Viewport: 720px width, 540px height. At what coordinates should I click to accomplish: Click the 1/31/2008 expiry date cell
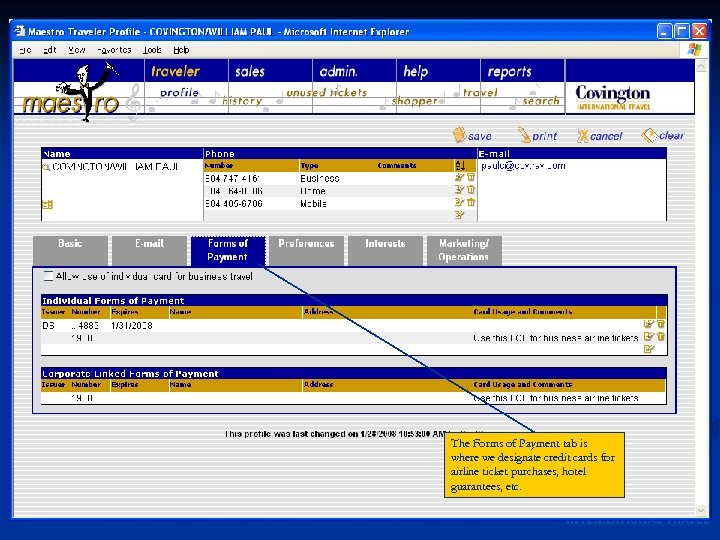coord(131,326)
